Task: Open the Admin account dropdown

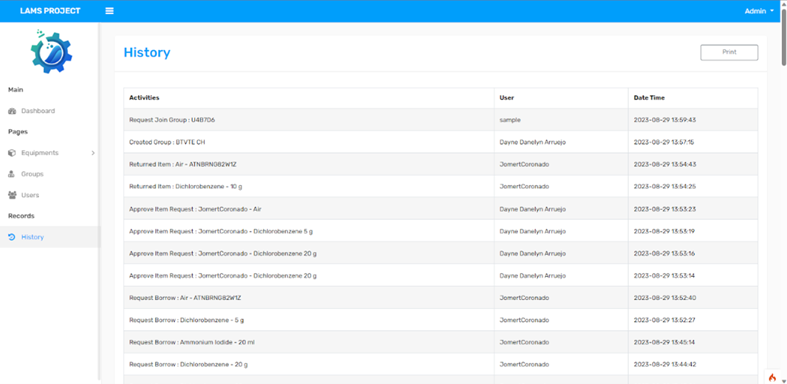Action: click(x=759, y=11)
